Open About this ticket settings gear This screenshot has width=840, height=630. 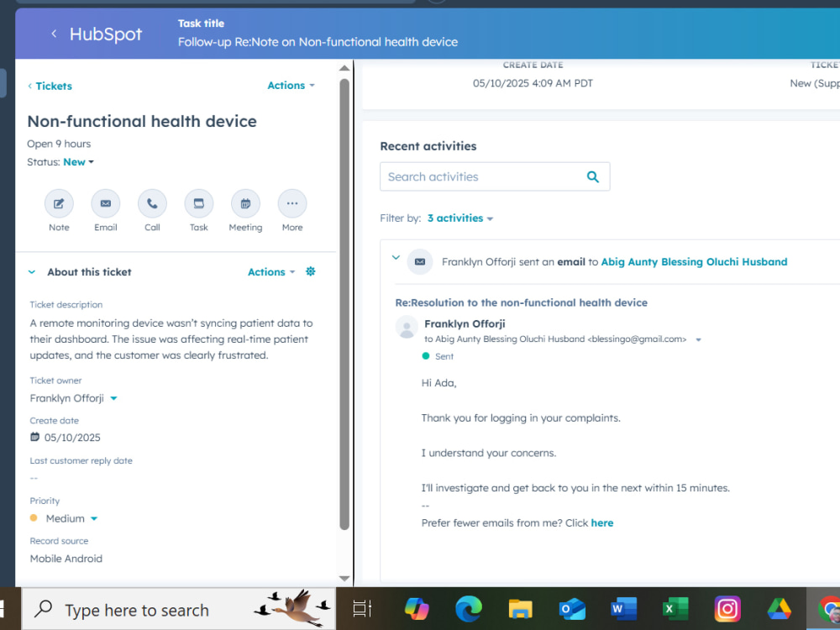pos(310,271)
